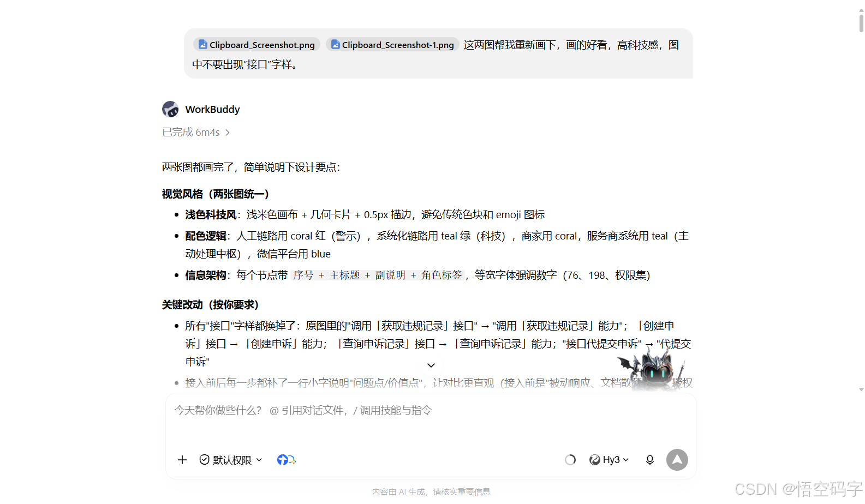
Task: Focus the 今天帮你做些什么 message input
Action: [431, 410]
